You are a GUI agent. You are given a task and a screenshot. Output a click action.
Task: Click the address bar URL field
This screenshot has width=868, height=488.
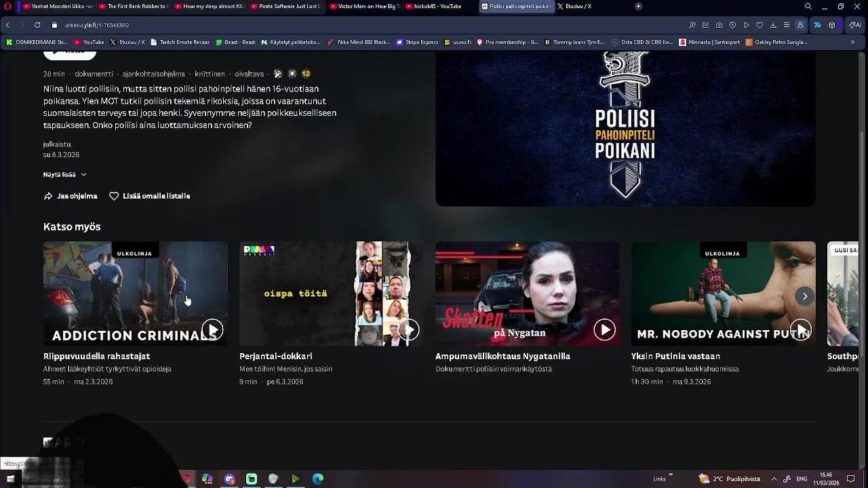(366, 25)
